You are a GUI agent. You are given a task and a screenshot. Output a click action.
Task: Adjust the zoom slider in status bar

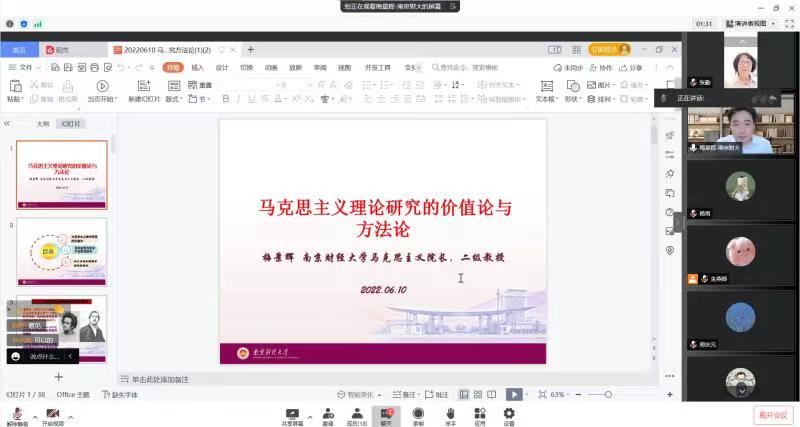(607, 395)
